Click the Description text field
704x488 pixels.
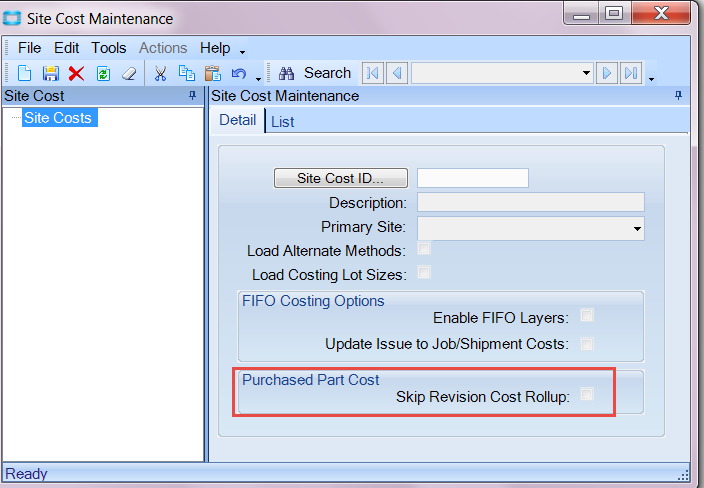point(531,202)
